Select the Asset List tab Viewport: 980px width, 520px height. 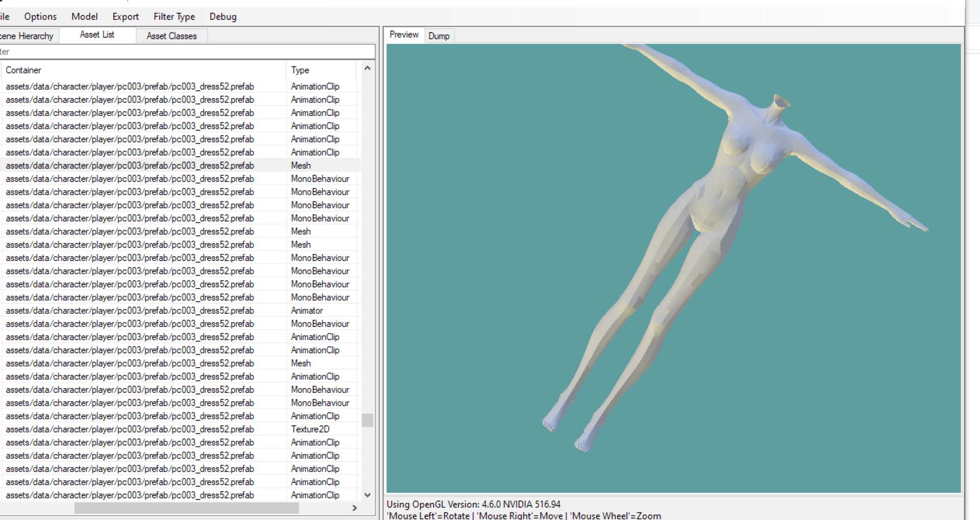coord(97,35)
